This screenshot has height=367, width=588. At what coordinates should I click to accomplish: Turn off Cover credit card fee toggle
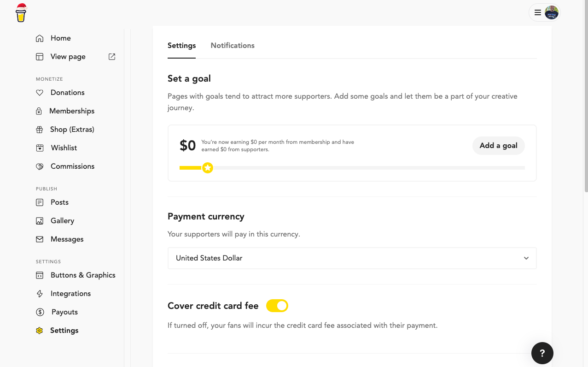click(277, 306)
